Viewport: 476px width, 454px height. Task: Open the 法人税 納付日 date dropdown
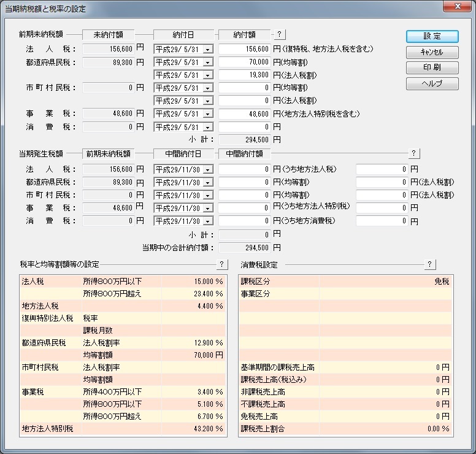tap(207, 49)
